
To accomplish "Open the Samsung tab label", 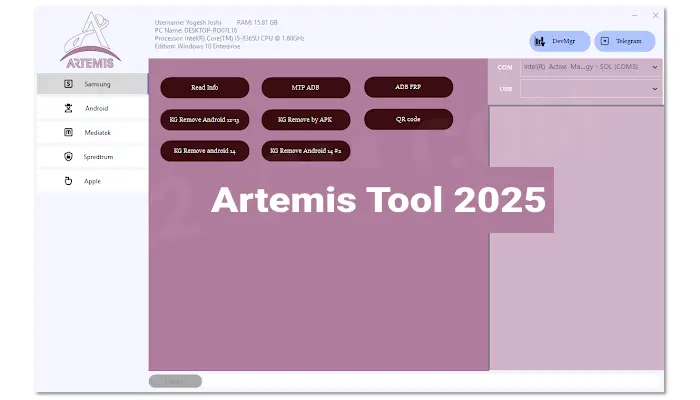I will click(x=97, y=84).
